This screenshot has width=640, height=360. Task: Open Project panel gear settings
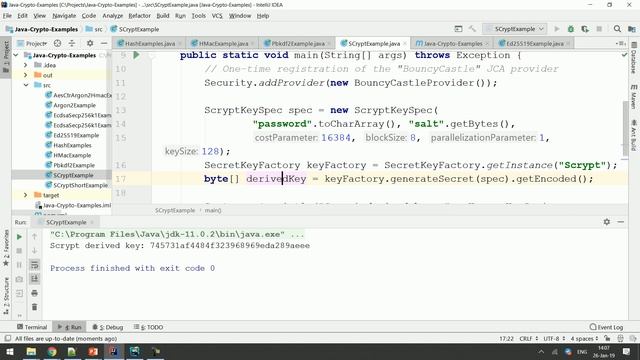(90, 43)
